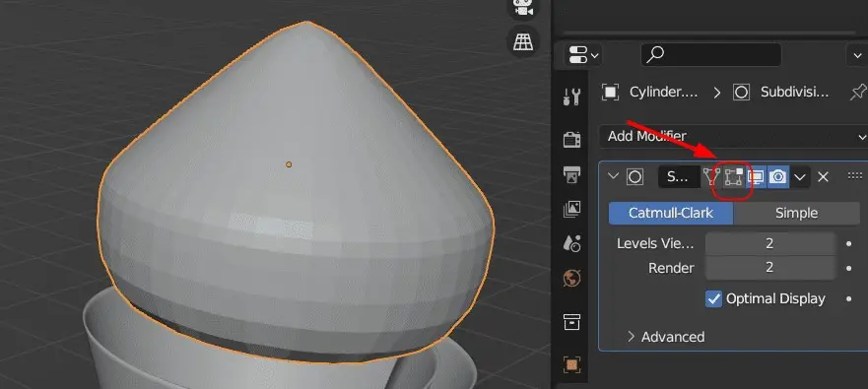Open the modifier extra options dropdown

click(800, 177)
